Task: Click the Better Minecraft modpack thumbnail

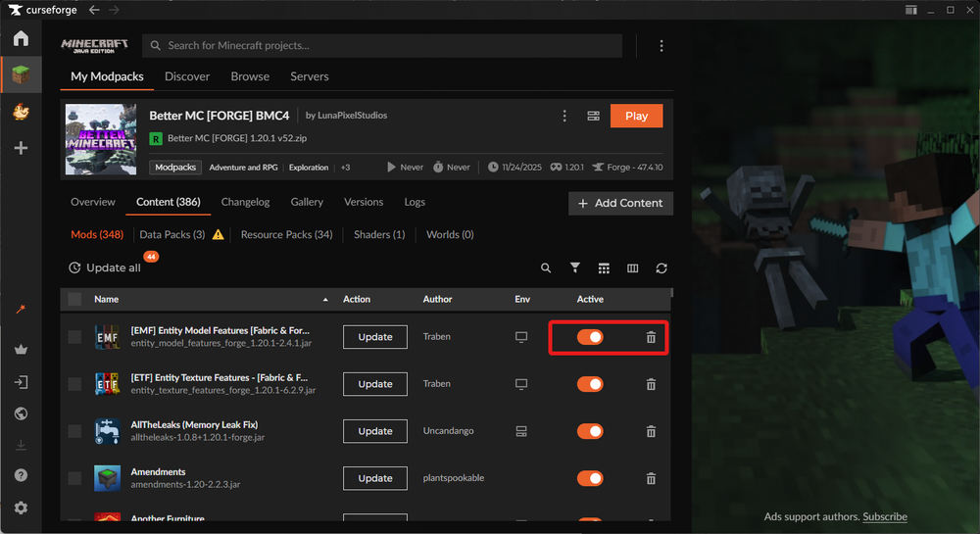Action: pyautogui.click(x=101, y=140)
